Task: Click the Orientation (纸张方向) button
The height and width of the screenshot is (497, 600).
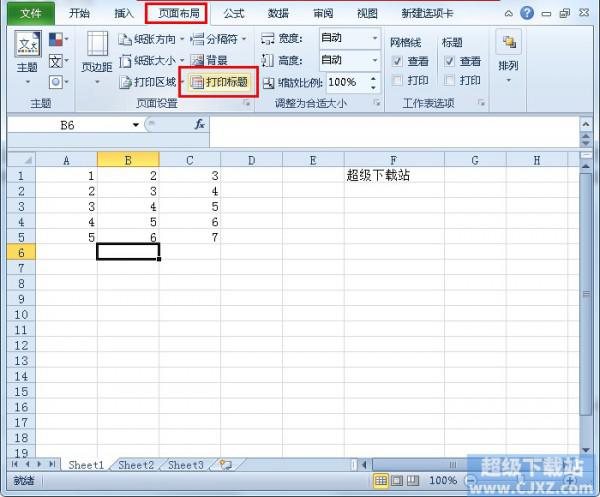Action: (151, 39)
